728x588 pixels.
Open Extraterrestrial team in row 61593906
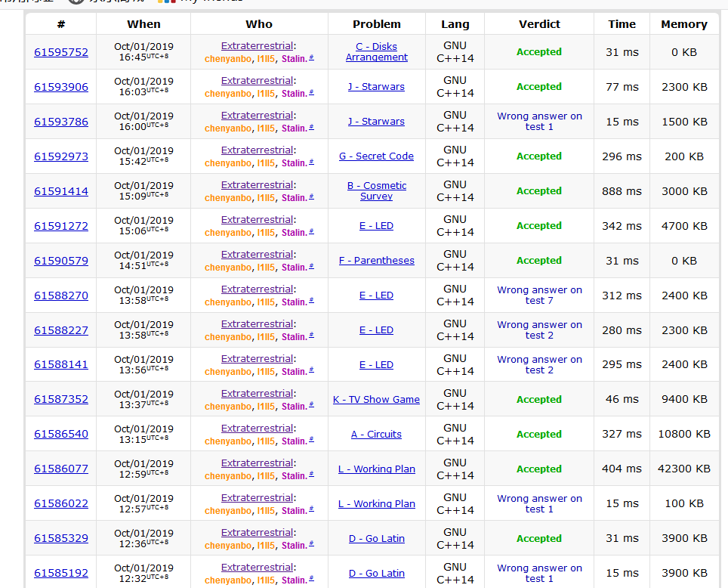pos(257,81)
